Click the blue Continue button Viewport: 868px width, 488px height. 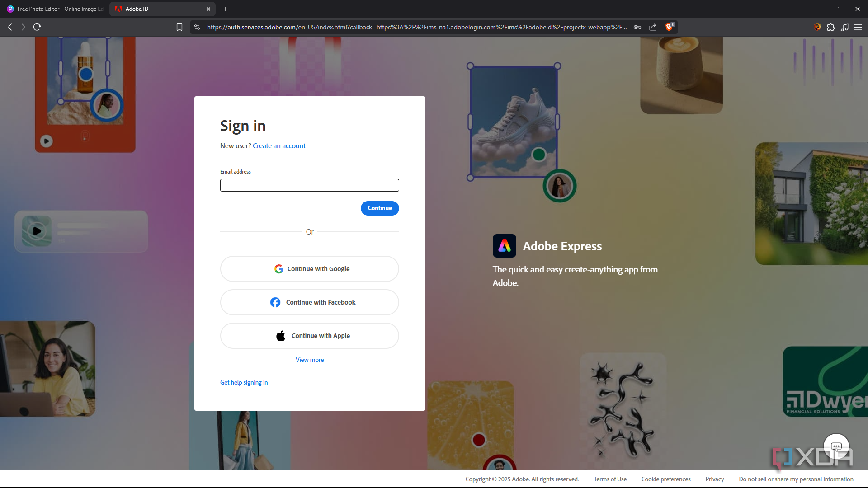click(x=380, y=208)
